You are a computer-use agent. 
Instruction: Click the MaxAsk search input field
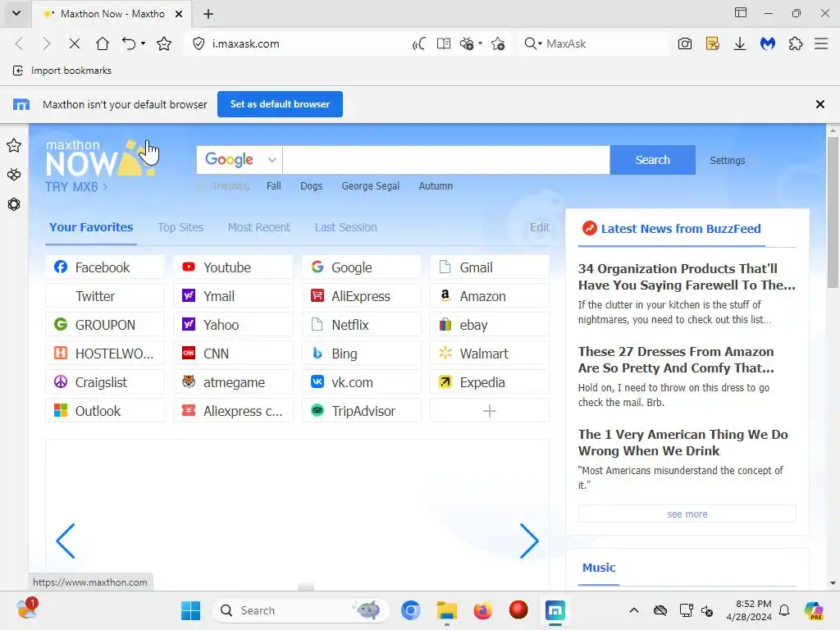point(605,44)
